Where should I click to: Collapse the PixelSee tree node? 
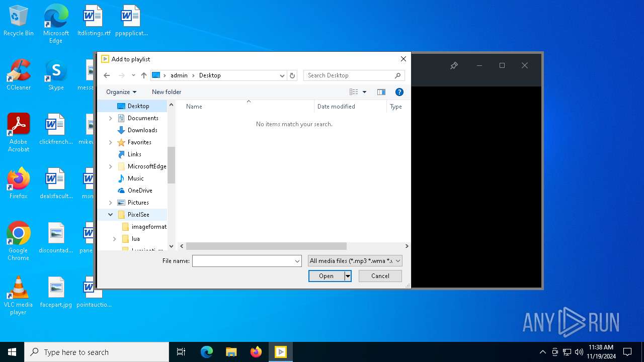111,215
